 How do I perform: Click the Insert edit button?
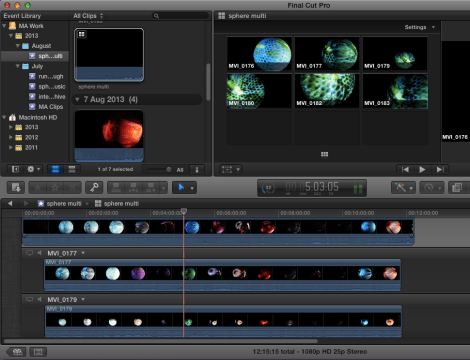point(133,188)
